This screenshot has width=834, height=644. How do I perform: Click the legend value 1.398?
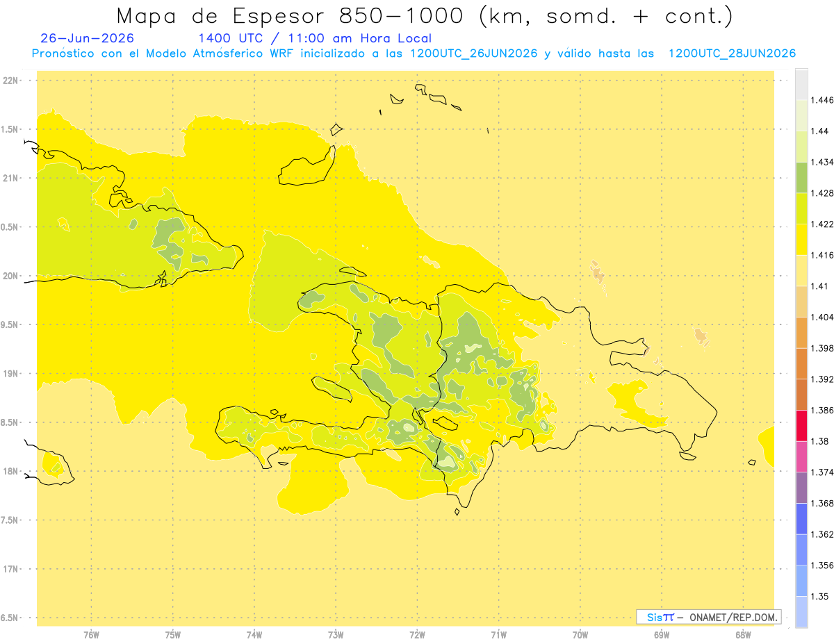point(824,348)
